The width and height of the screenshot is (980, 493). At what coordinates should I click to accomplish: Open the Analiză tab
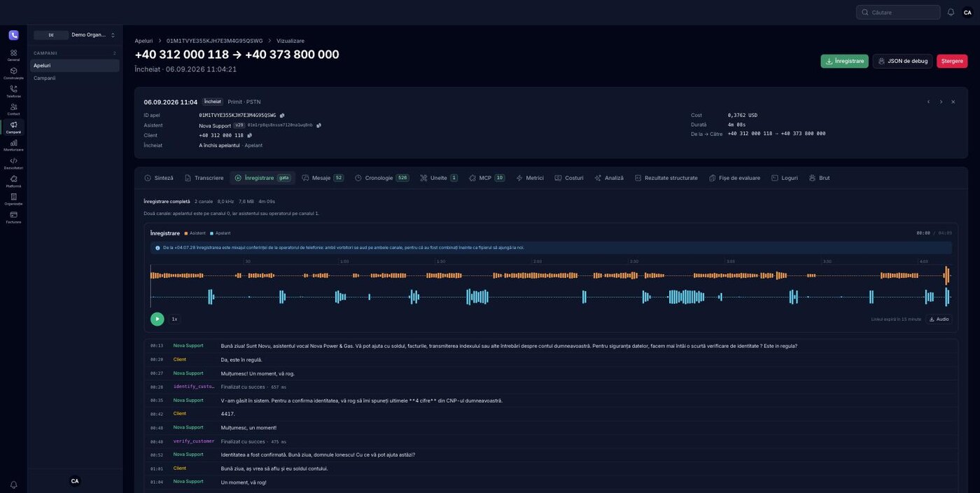[x=609, y=178]
